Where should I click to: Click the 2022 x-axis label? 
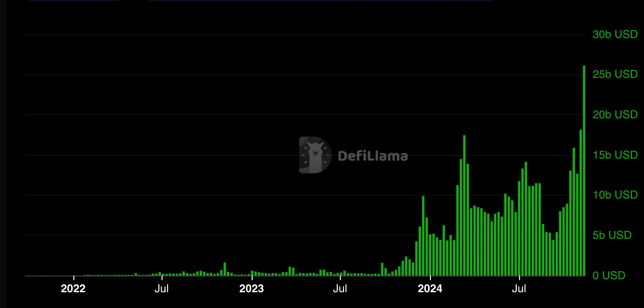tap(73, 289)
